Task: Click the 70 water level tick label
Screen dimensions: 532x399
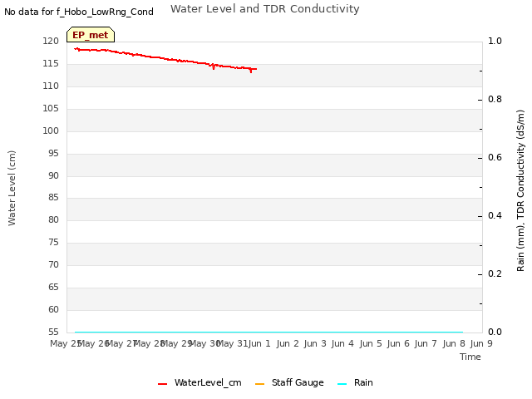Action: coord(53,264)
